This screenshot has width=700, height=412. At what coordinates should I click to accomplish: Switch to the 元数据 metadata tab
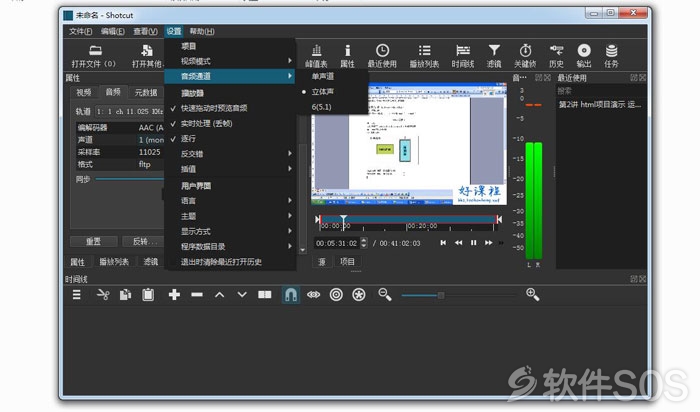coord(146,92)
